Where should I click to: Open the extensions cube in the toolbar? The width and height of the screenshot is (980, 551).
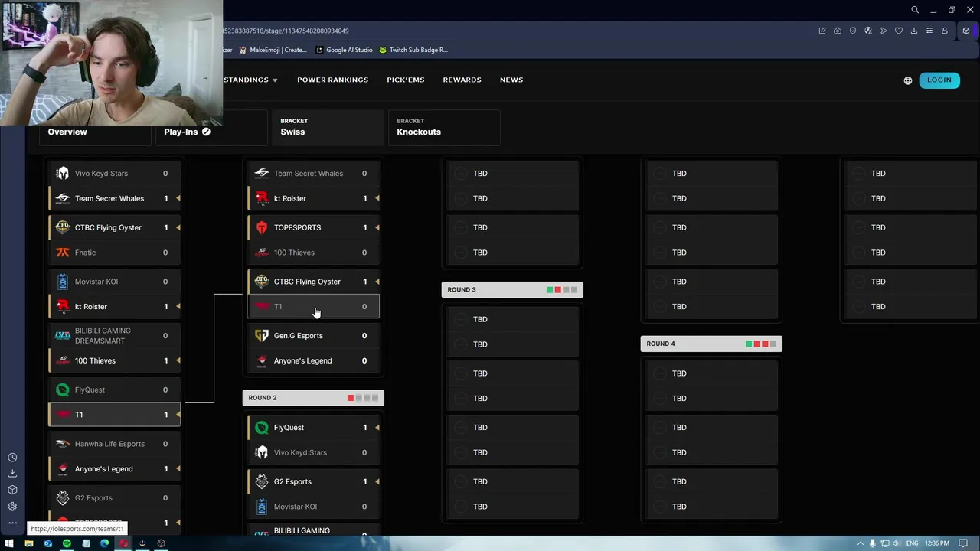tap(966, 31)
